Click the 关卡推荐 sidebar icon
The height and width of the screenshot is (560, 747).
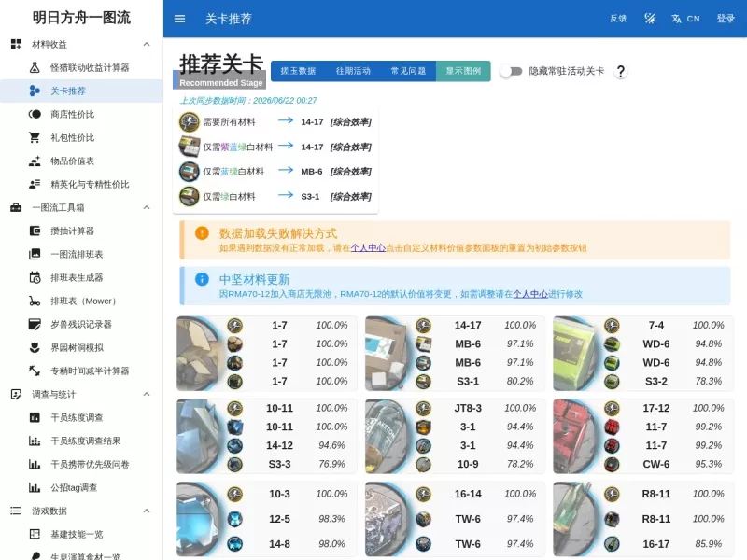[x=35, y=91]
